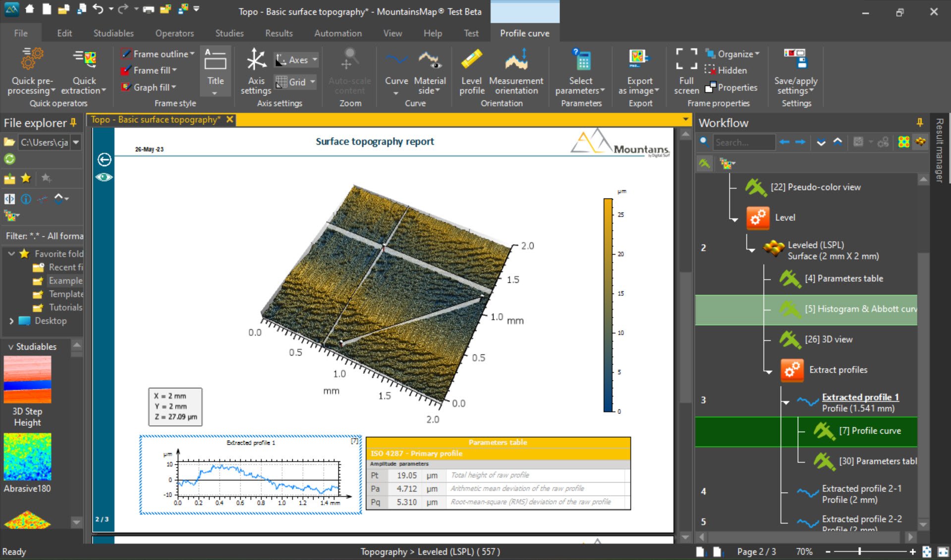Select Histogram & Abbott curve workflow item
This screenshot has height=560, width=951.
pos(806,309)
